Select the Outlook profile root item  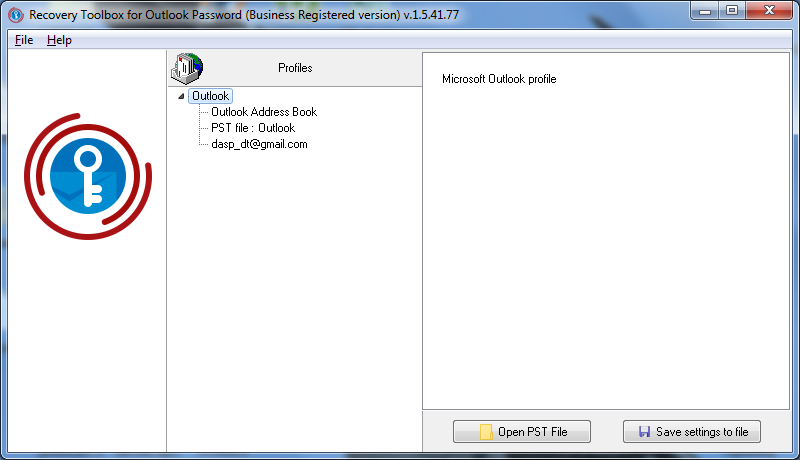(x=210, y=96)
